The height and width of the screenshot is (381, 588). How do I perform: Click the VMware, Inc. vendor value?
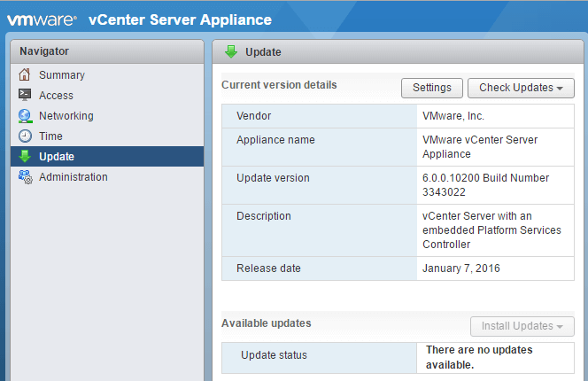click(454, 116)
